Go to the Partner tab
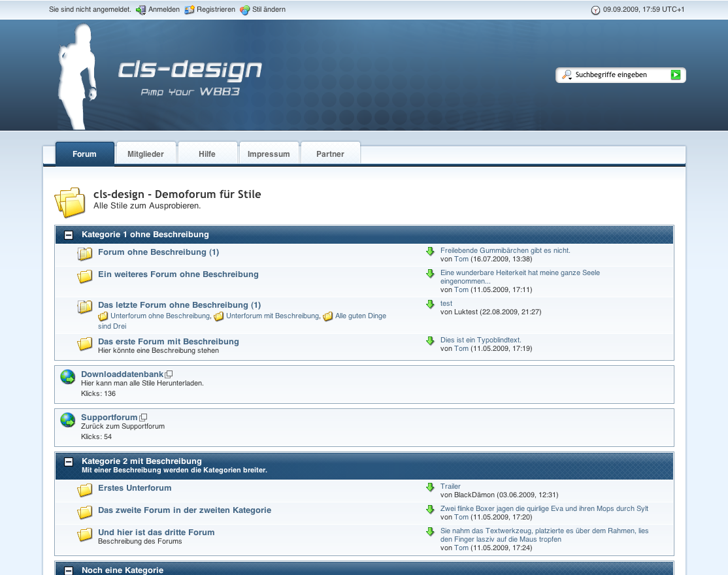This screenshot has height=575, width=728. coord(330,154)
